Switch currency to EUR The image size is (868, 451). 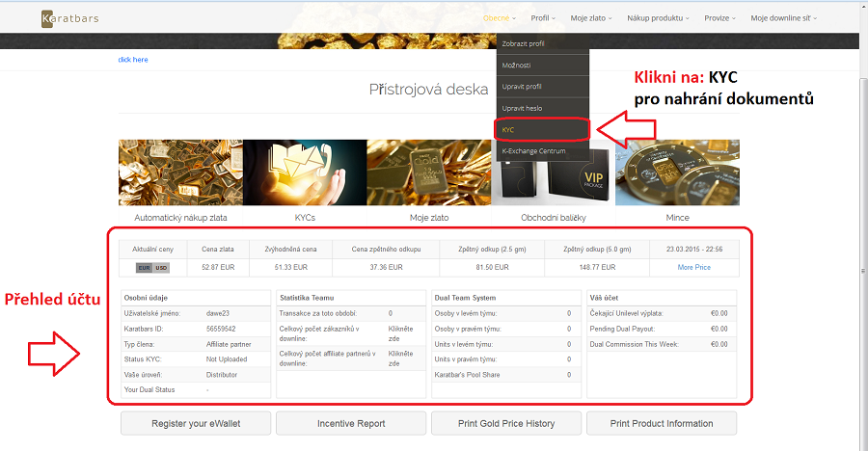pyautogui.click(x=144, y=268)
